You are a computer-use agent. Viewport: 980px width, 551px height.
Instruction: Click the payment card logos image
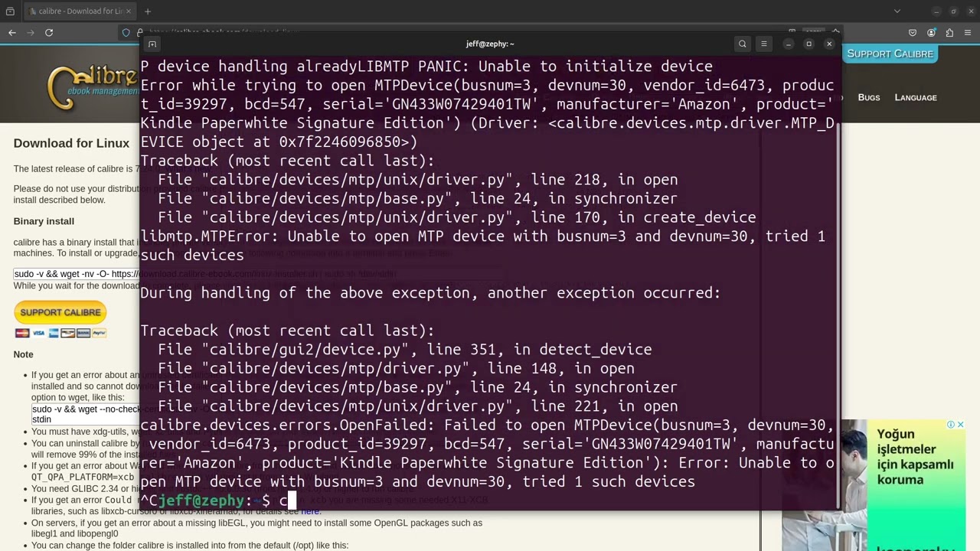[60, 333]
